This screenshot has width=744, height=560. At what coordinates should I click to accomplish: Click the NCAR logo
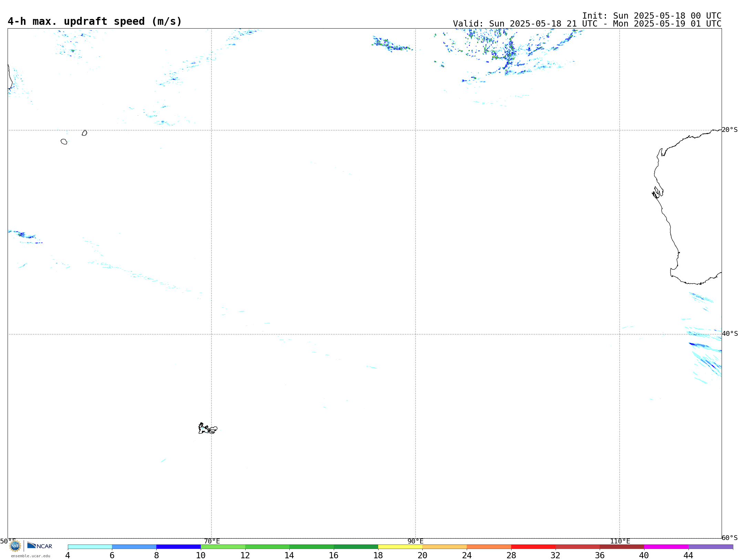coord(40,546)
